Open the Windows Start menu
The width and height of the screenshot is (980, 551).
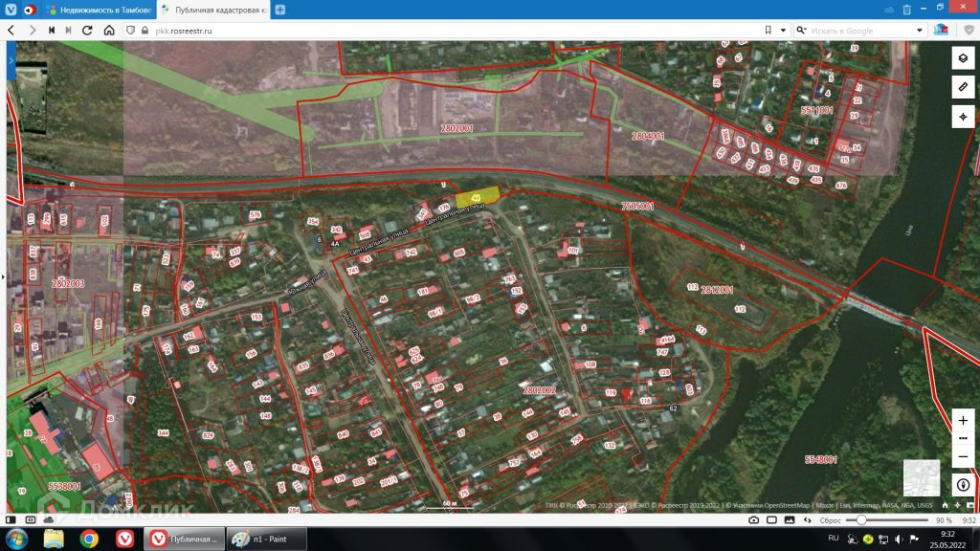(17, 539)
